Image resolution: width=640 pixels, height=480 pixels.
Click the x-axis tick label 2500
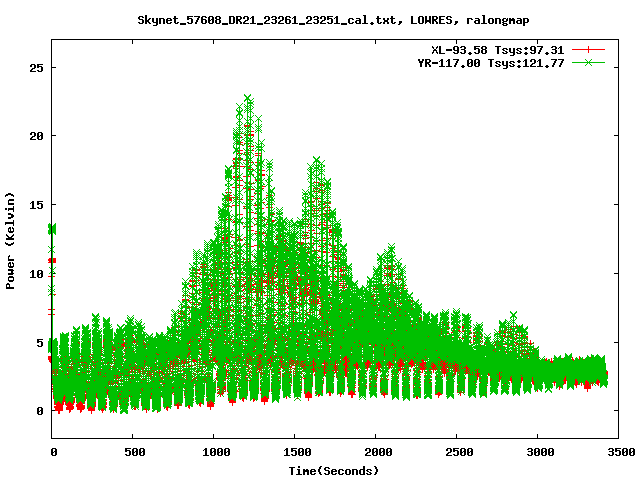pos(459,452)
